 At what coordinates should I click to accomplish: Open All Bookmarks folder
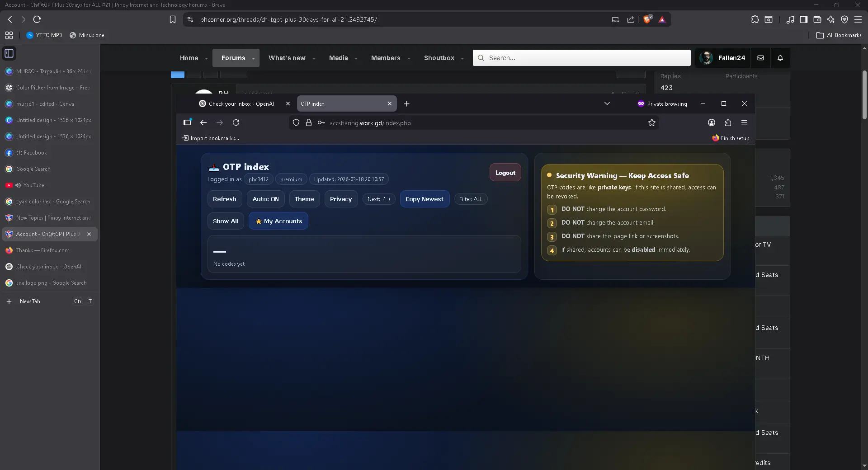[839, 35]
